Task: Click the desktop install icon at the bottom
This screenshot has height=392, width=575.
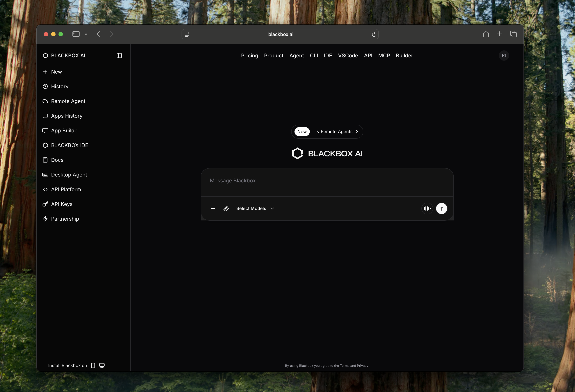Action: tap(102, 366)
